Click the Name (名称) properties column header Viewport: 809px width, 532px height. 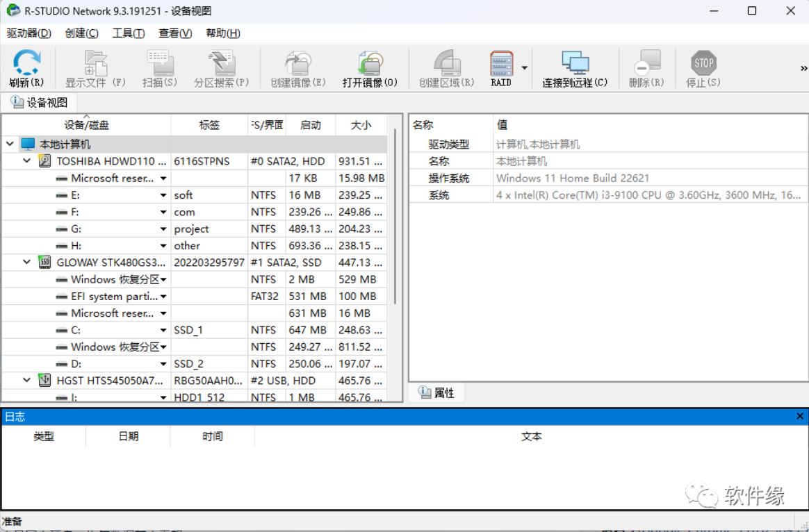(x=452, y=125)
